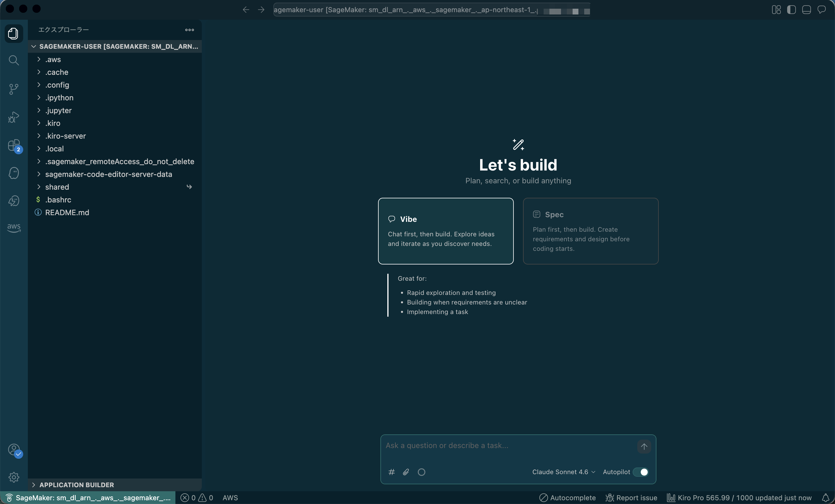Open the Manage settings gear

coord(14,477)
